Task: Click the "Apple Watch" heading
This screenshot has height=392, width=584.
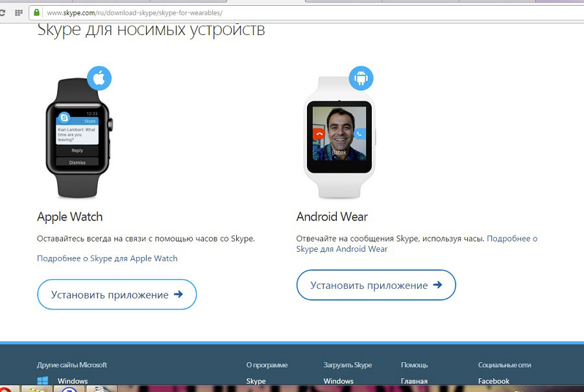Action: tap(69, 217)
